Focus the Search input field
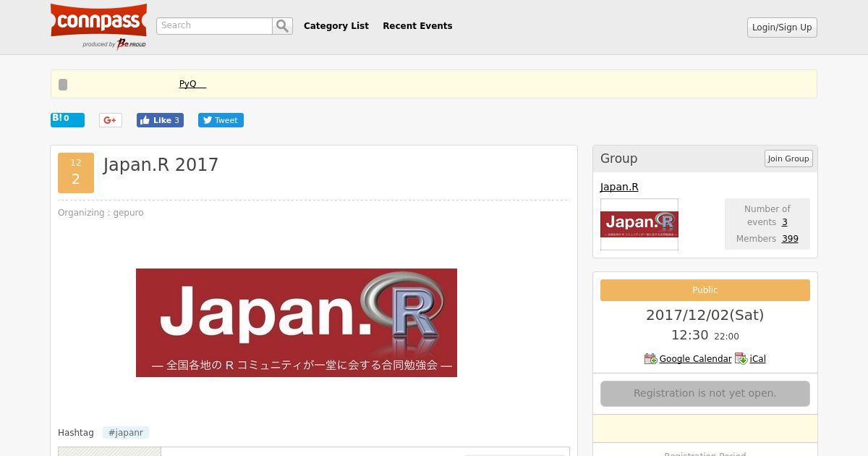This screenshot has width=868, height=456. 214,26
